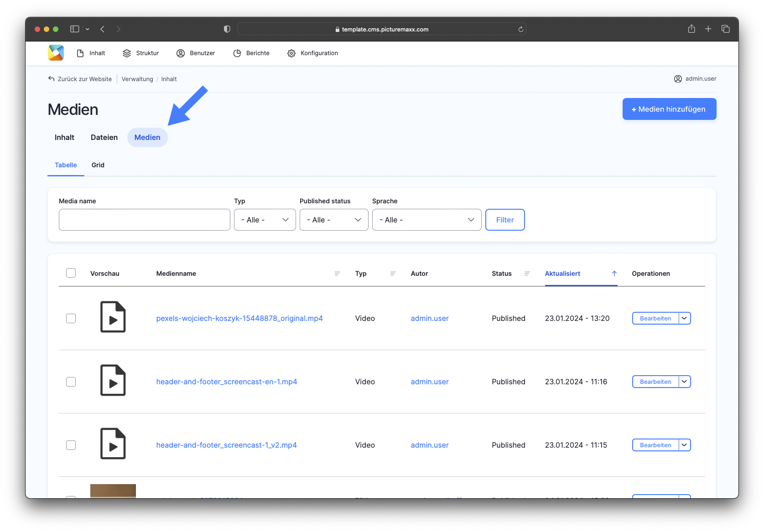764x532 pixels.
Task: Toggle the Safari sidebar icon
Action: (74, 29)
